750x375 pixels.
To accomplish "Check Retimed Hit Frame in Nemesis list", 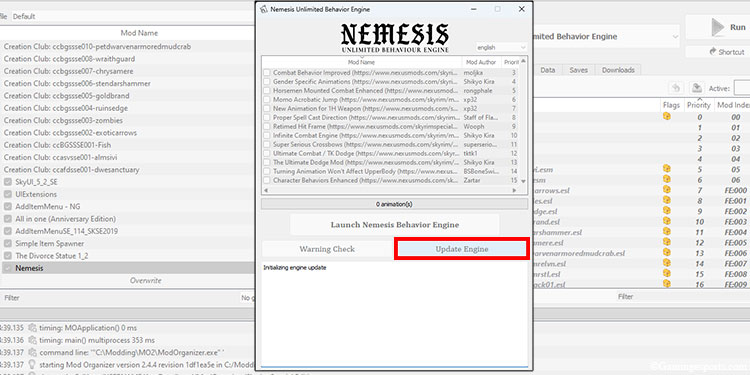I will pos(267,127).
